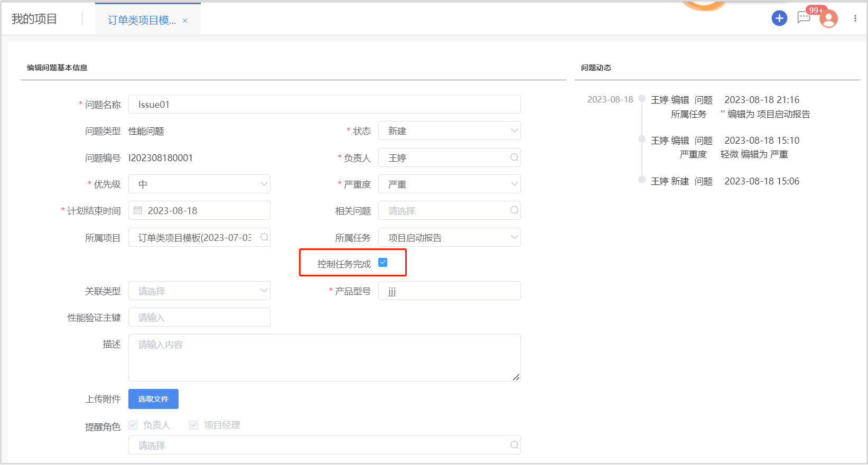
Task: Open the user avatar profile
Action: [x=828, y=19]
